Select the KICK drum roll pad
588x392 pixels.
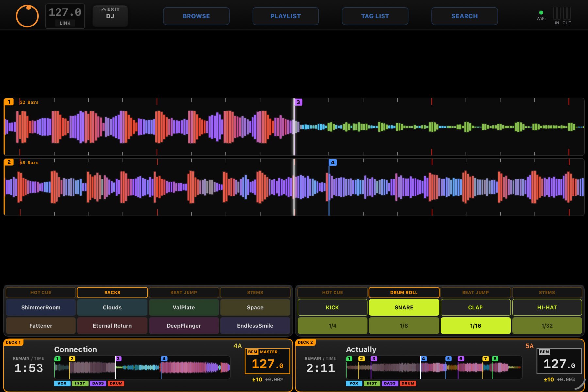pos(333,307)
